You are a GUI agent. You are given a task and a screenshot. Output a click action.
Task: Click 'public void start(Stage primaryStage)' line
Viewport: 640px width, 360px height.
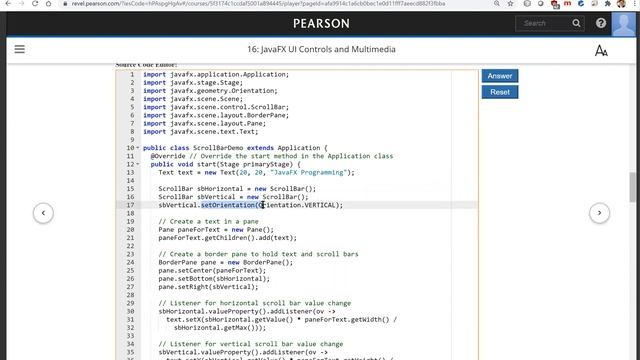click(x=225, y=164)
